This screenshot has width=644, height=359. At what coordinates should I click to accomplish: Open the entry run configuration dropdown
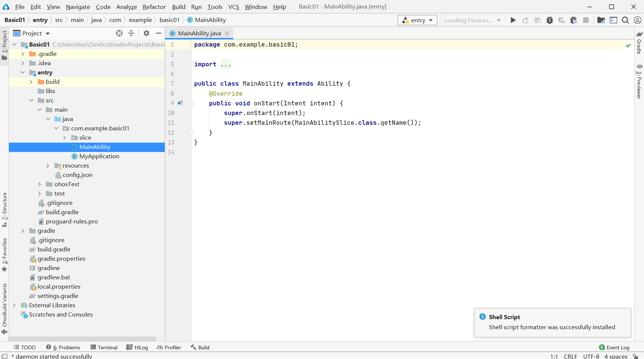(x=417, y=20)
